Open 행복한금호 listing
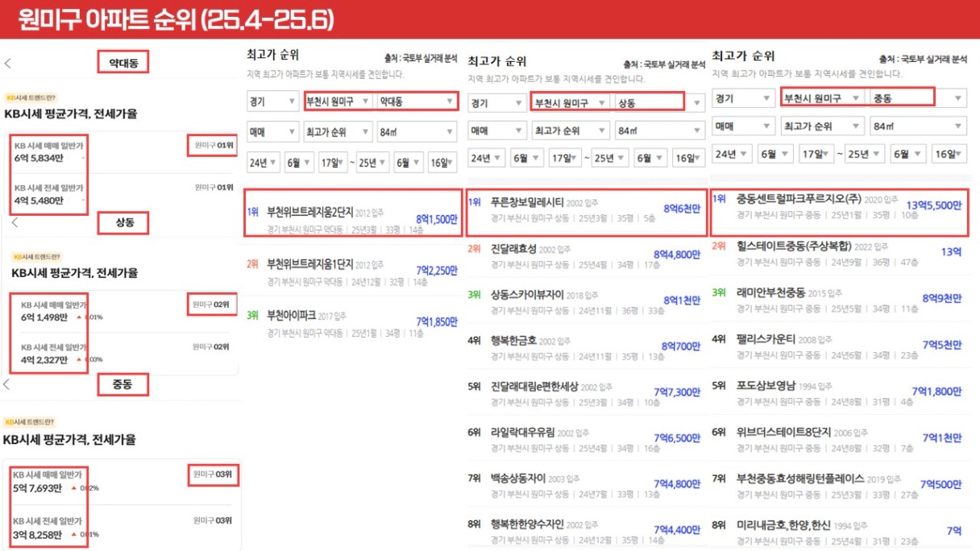This screenshot has width=980, height=551. [586, 347]
